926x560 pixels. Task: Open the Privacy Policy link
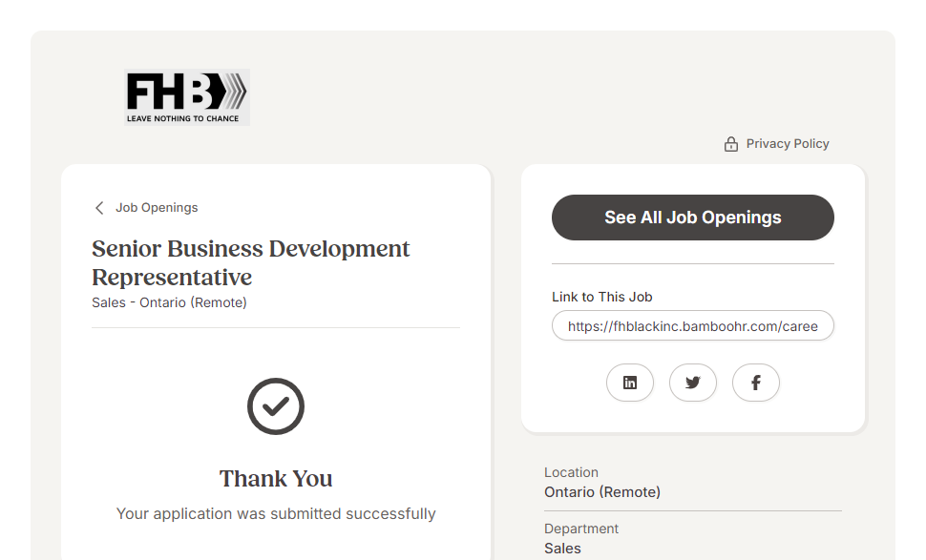[788, 144]
